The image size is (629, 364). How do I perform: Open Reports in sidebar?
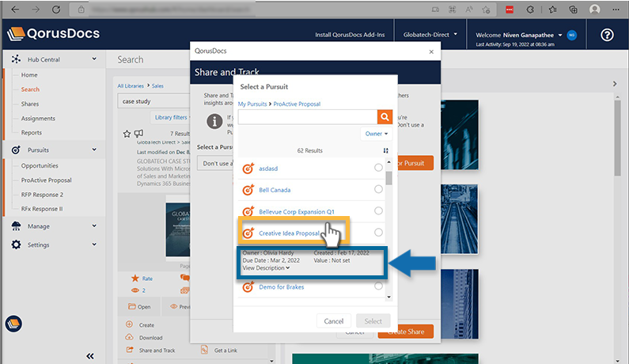click(32, 133)
